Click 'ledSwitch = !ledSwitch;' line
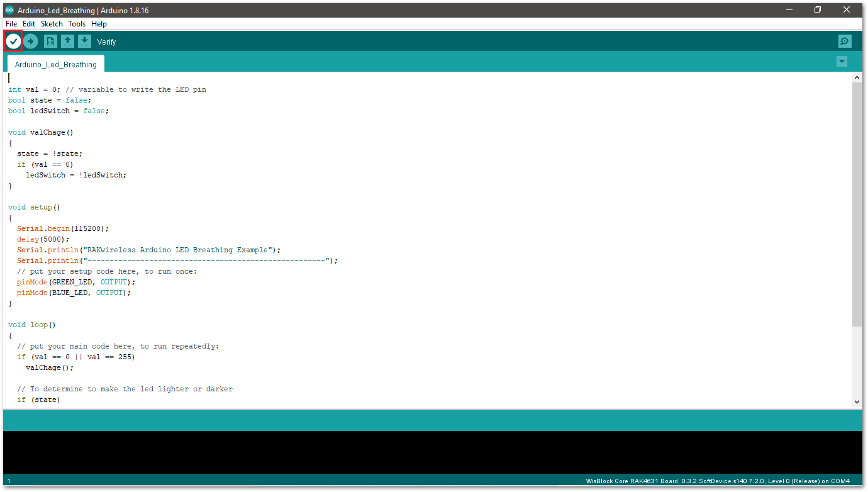 76,175
